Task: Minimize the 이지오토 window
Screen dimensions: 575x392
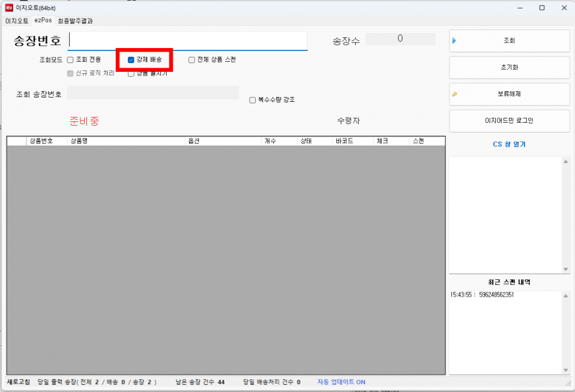Action: pos(520,8)
